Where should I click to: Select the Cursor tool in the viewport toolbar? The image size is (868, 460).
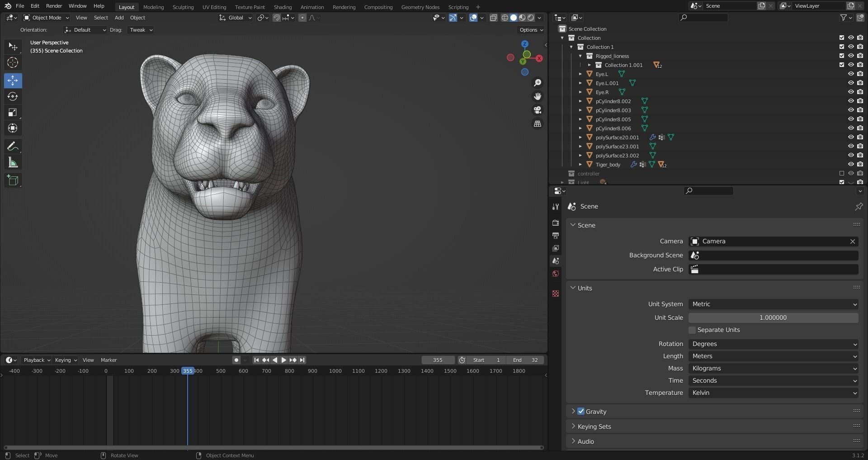(13, 62)
